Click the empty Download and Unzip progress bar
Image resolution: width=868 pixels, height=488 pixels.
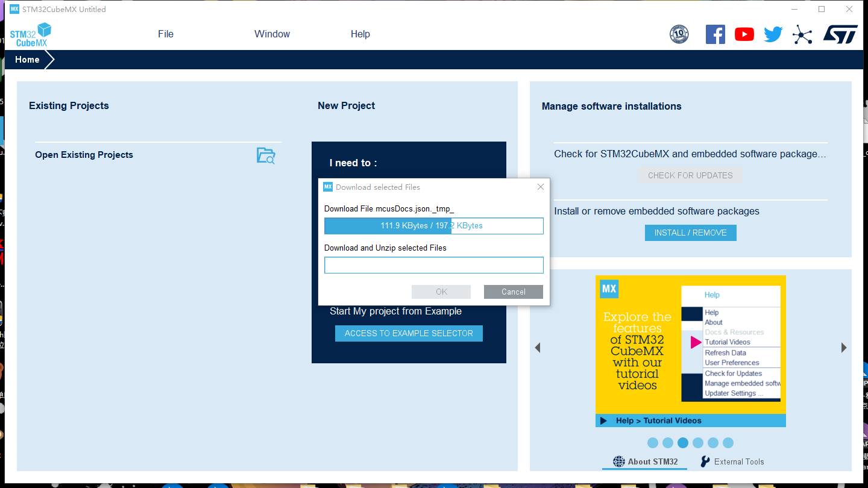[434, 265]
